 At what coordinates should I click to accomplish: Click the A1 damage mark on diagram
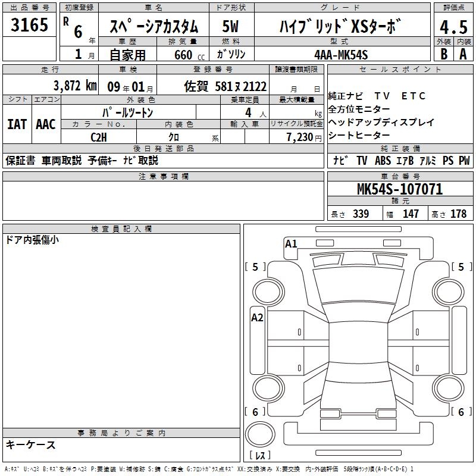(291, 244)
